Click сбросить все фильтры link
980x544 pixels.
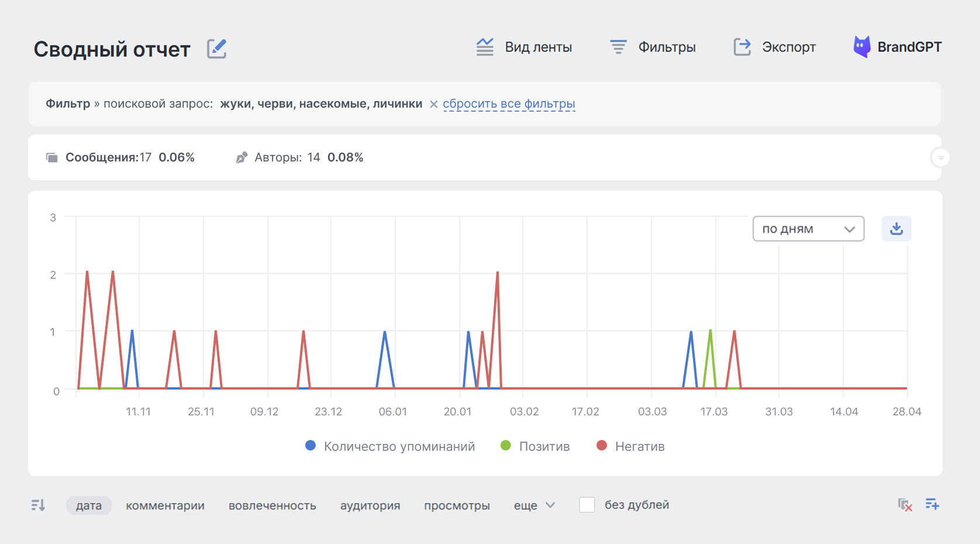[509, 104]
